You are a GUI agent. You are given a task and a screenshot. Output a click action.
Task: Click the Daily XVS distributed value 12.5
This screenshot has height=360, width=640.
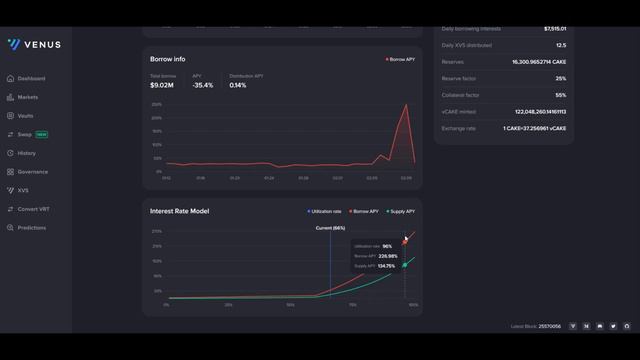tap(561, 45)
